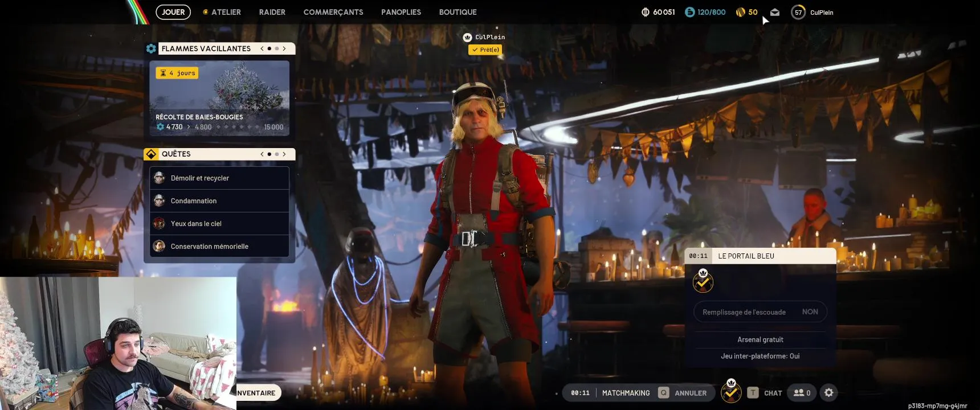Open the CHAT button
This screenshot has width=980, height=410.
point(773,393)
